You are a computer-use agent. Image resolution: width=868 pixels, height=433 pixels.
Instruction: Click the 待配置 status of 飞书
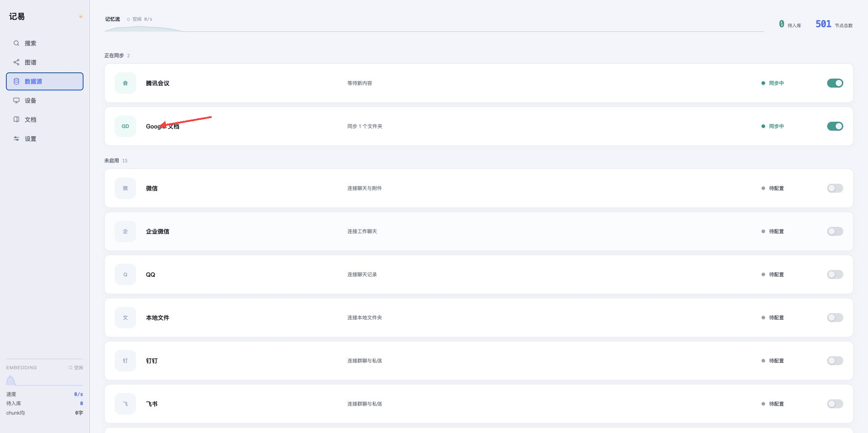coord(773,404)
